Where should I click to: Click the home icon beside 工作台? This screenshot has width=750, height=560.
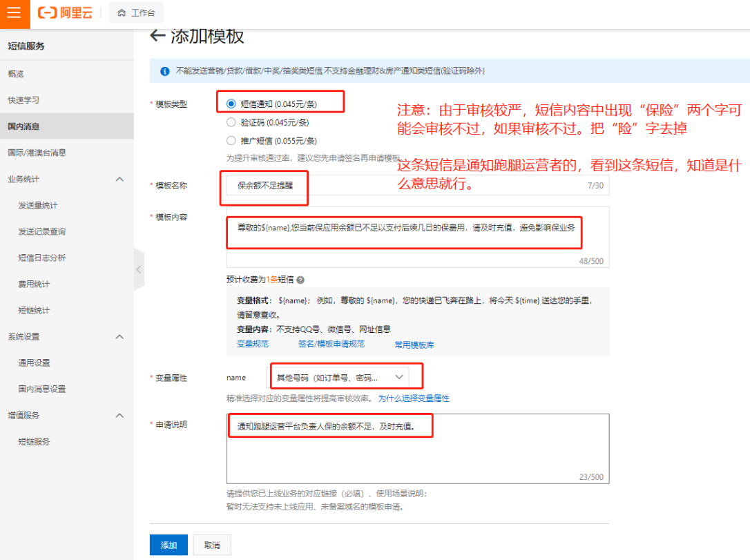pos(122,13)
